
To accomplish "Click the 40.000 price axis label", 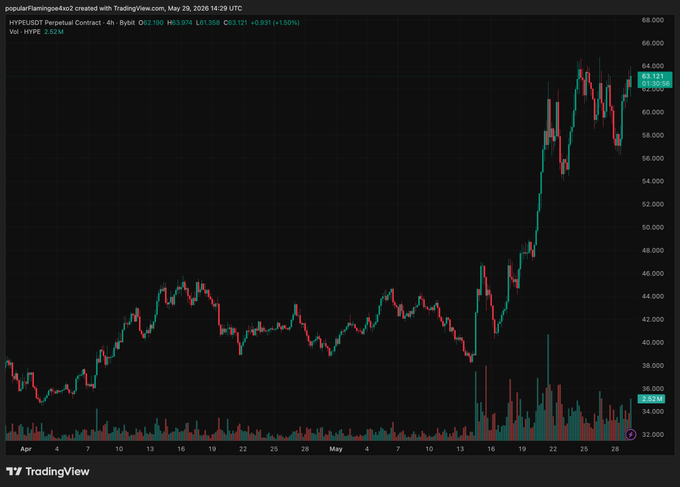I will pos(652,342).
